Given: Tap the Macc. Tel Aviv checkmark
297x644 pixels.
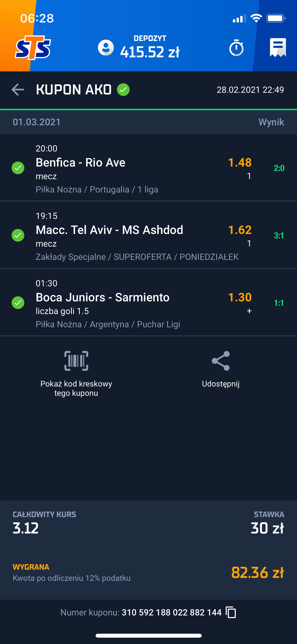Looking at the screenshot, I should coord(18,235).
